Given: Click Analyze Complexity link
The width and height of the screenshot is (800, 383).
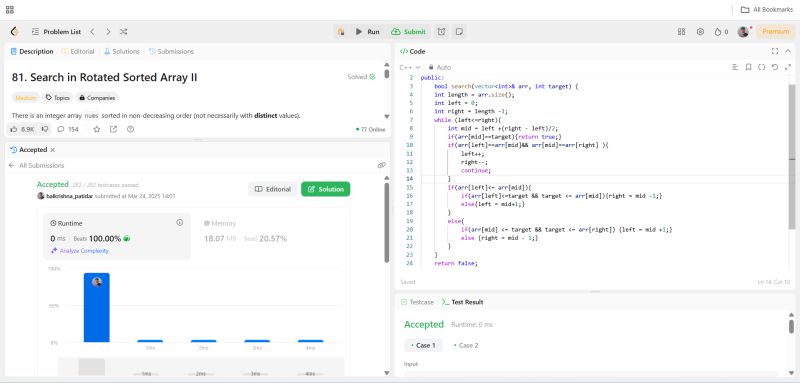Looking at the screenshot, I should (x=80, y=251).
